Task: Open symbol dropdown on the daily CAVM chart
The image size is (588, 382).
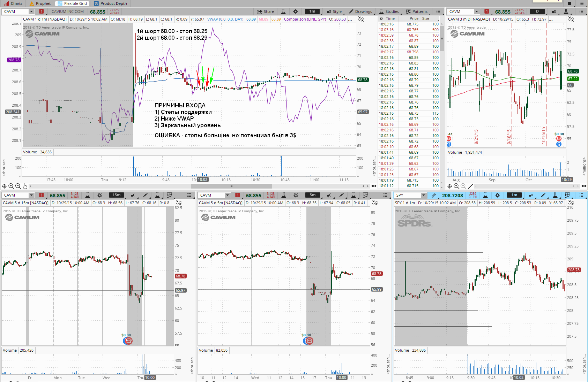Action: pyautogui.click(x=477, y=12)
